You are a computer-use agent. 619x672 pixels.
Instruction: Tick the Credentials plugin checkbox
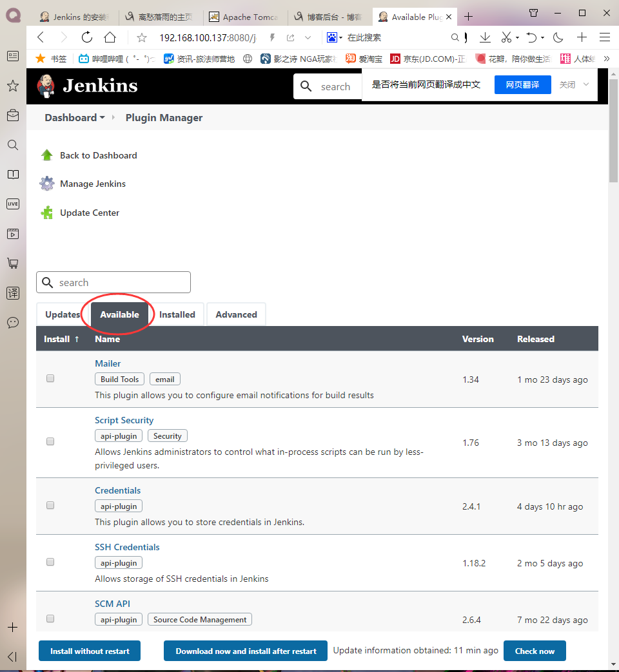click(50, 505)
